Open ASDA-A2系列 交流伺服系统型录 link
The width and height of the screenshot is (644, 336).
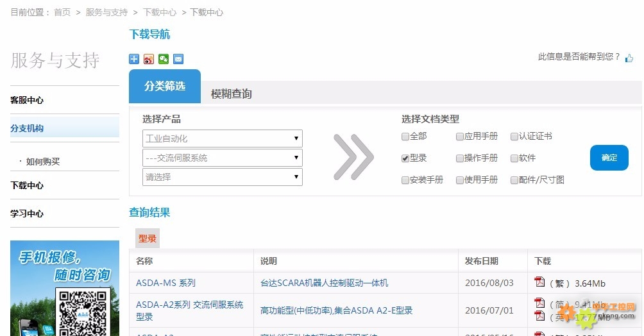click(x=189, y=310)
